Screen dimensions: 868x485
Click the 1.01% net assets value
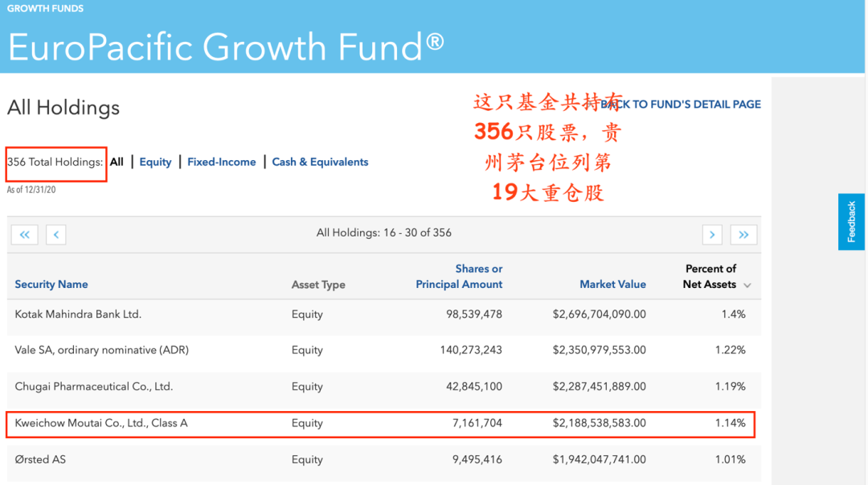(x=730, y=459)
